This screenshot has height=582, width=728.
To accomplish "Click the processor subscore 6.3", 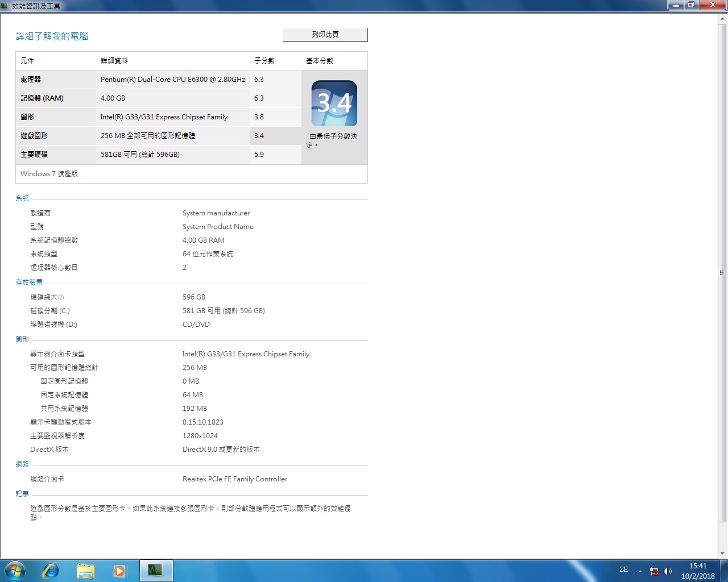I will (259, 80).
